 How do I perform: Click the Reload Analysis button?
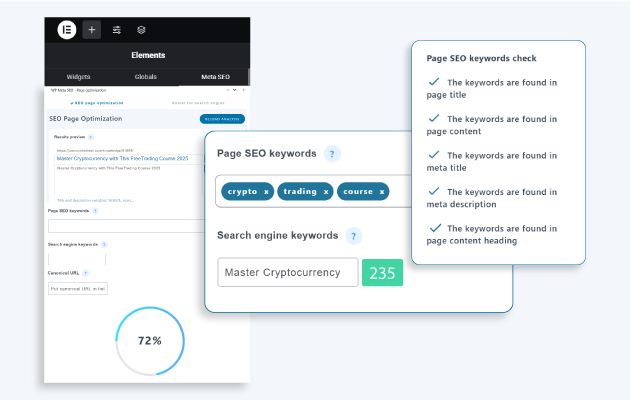click(222, 119)
